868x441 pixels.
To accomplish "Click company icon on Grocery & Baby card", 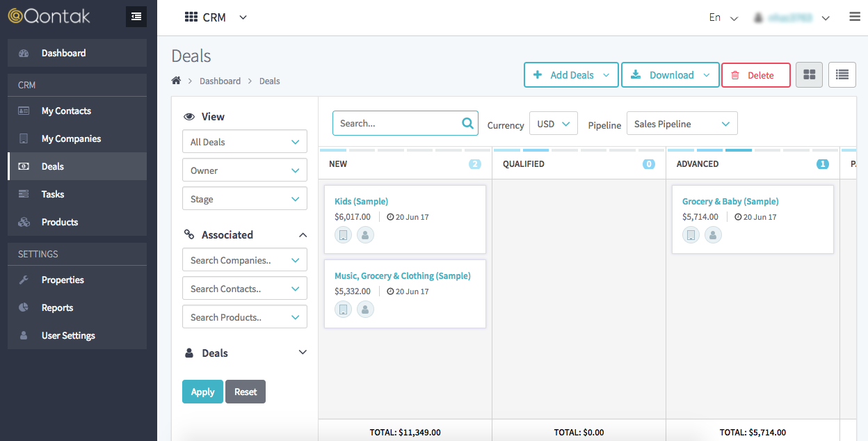I will pos(691,235).
